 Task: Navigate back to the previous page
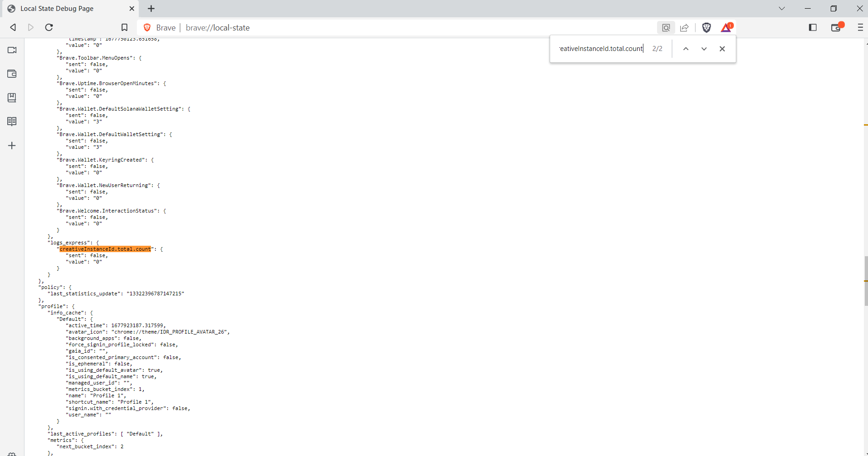(x=13, y=27)
